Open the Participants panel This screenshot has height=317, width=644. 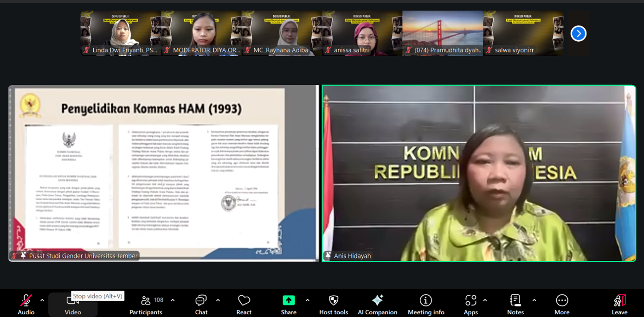click(146, 304)
